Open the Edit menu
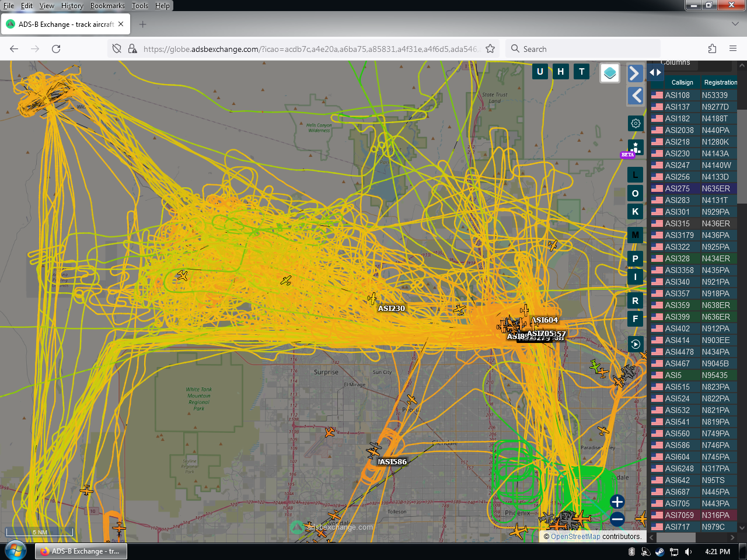 point(27,6)
